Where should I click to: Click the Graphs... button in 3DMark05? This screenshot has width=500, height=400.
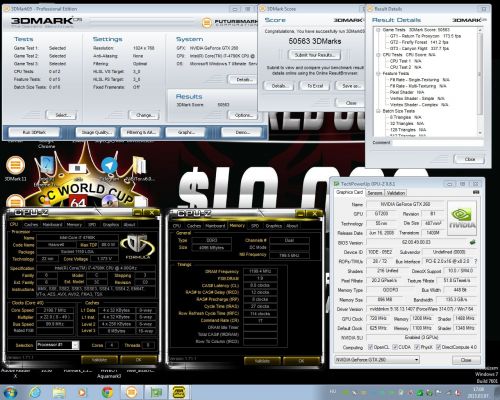click(186, 132)
